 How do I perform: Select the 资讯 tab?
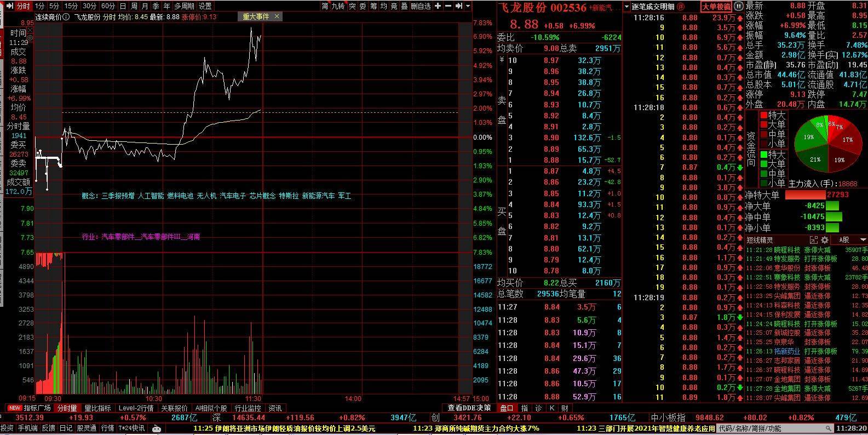tap(275, 408)
